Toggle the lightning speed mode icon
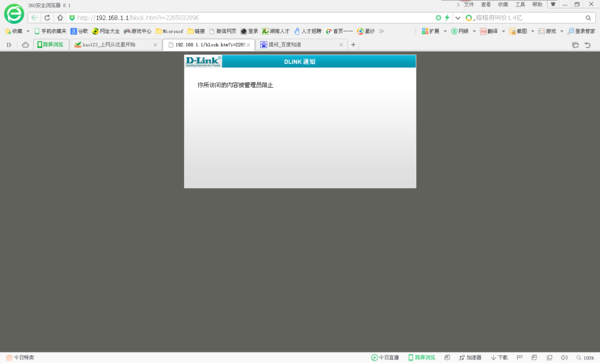The height and width of the screenshot is (363, 600). pos(447,18)
